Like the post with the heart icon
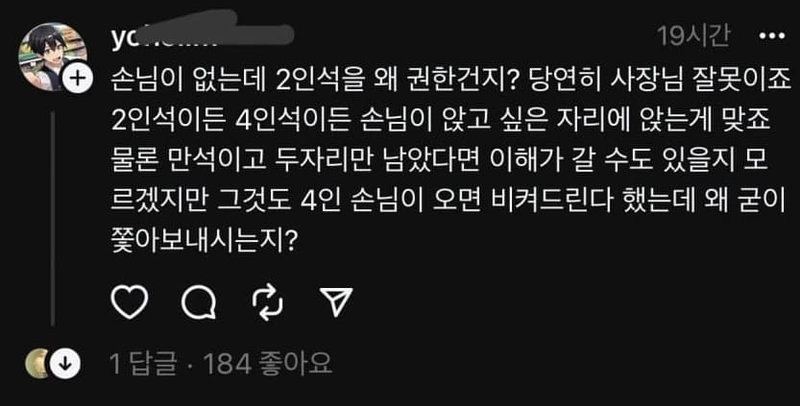800x406 pixels. 129,302
